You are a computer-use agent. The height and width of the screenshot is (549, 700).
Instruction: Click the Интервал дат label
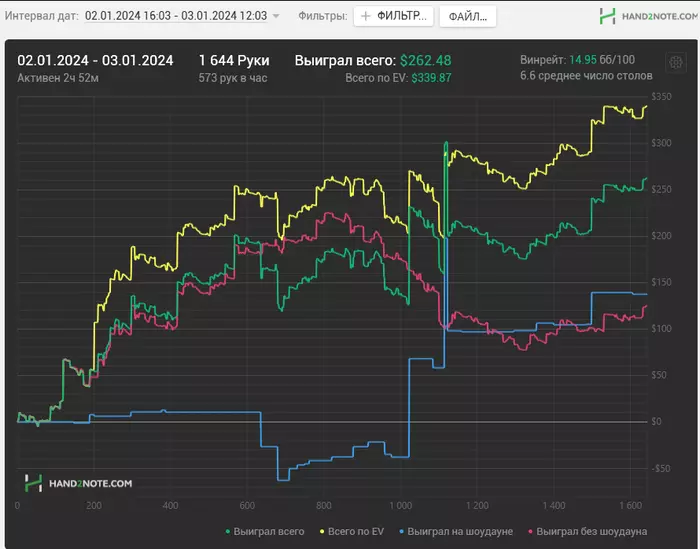click(x=42, y=16)
